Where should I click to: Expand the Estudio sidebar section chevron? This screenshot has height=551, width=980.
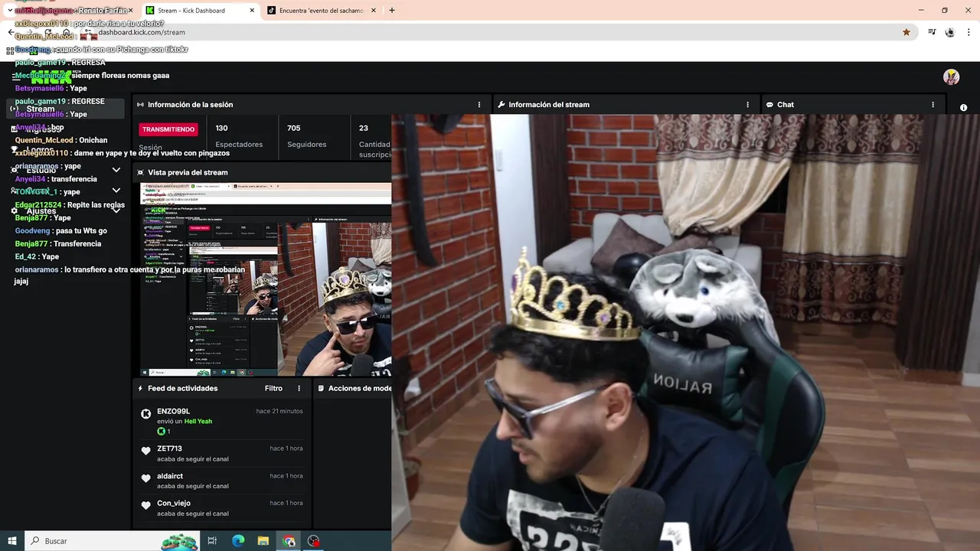coord(116,170)
